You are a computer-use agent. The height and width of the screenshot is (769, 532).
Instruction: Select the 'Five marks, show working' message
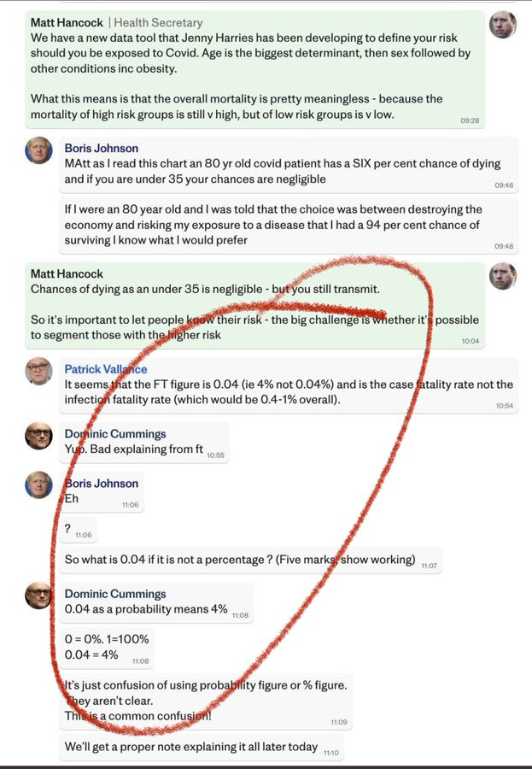[x=250, y=561]
